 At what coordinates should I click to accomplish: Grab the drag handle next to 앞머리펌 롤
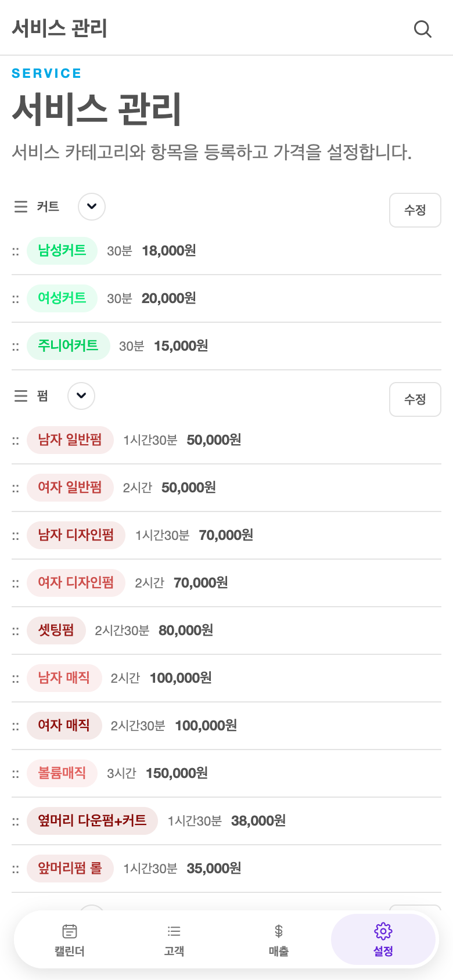tap(16, 869)
